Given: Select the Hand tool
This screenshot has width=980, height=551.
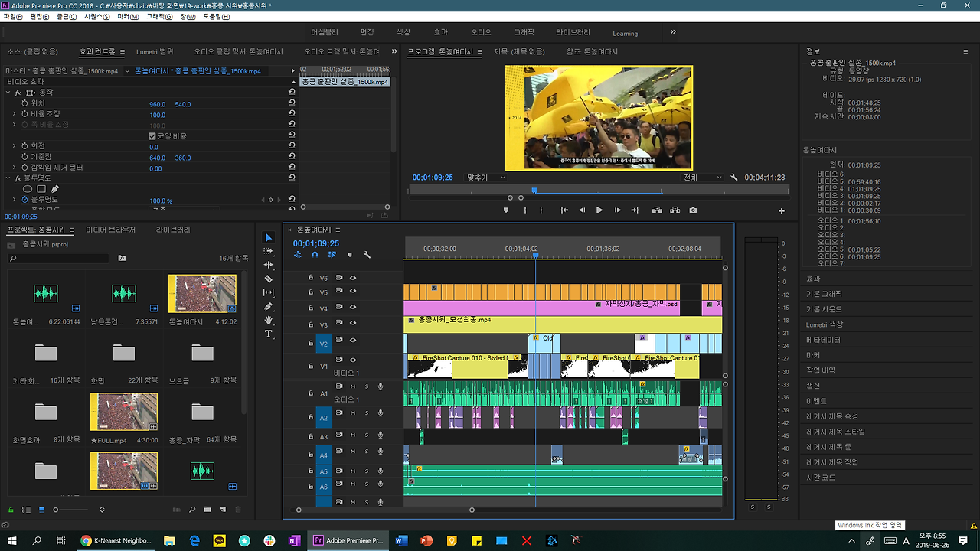Looking at the screenshot, I should click(x=269, y=320).
